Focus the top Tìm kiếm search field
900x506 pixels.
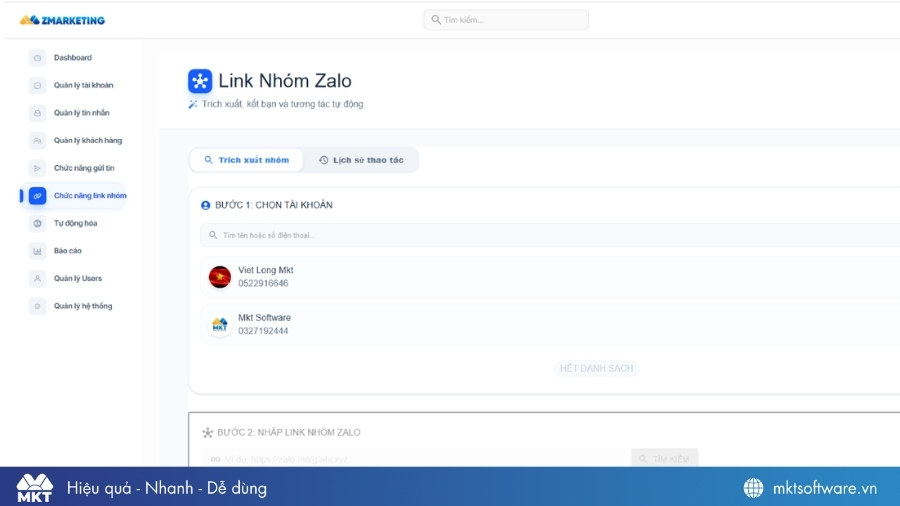tap(506, 20)
